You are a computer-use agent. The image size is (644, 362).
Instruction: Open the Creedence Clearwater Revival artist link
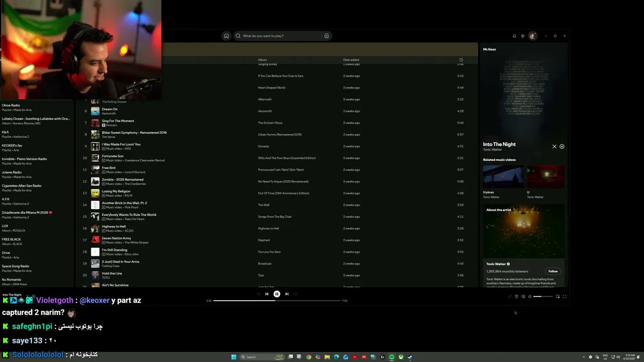pos(144,160)
